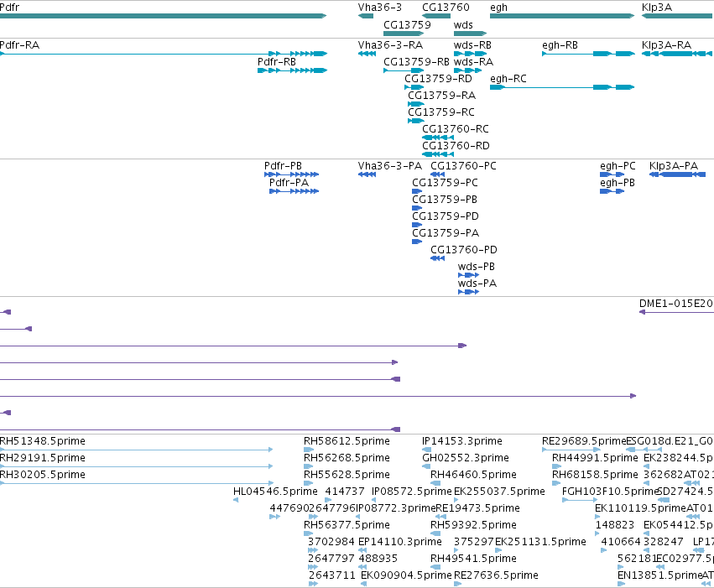Click the RH44991.5prime EST label
714x588 pixels.
pyautogui.click(x=595, y=458)
